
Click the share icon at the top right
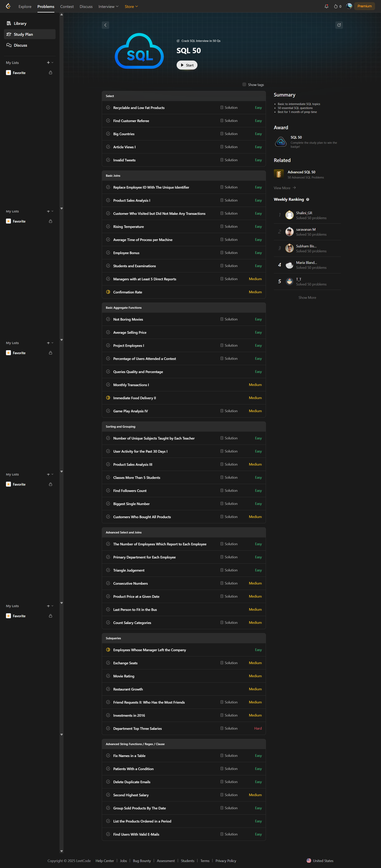(x=339, y=25)
